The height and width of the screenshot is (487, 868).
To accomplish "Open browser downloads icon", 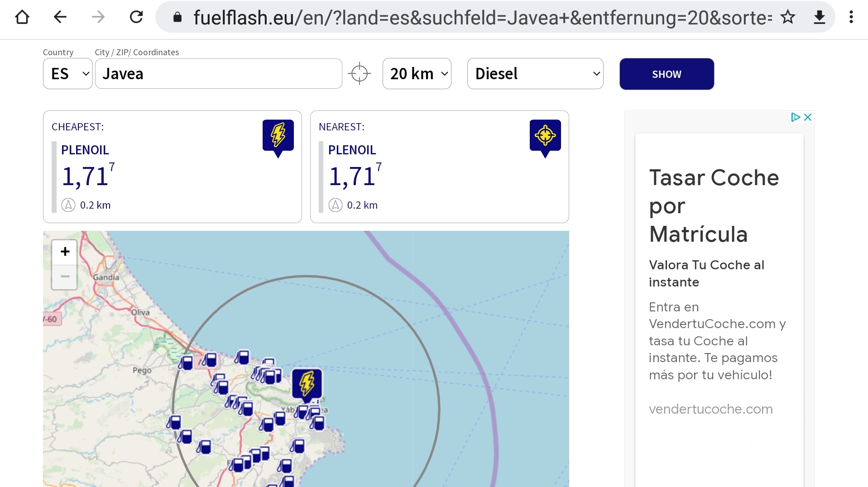I will tap(820, 17).
